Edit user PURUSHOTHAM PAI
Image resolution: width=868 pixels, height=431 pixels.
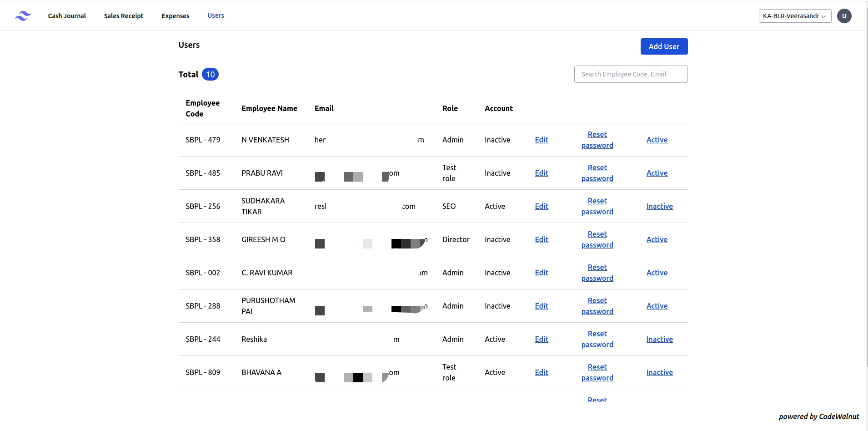pyautogui.click(x=542, y=306)
